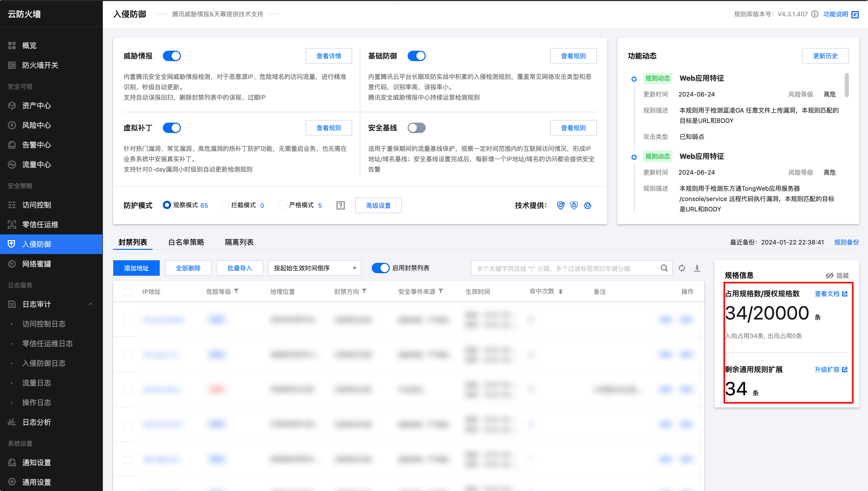Click 查看规则 for 基础防御
This screenshot has width=868, height=491.
[x=573, y=56]
